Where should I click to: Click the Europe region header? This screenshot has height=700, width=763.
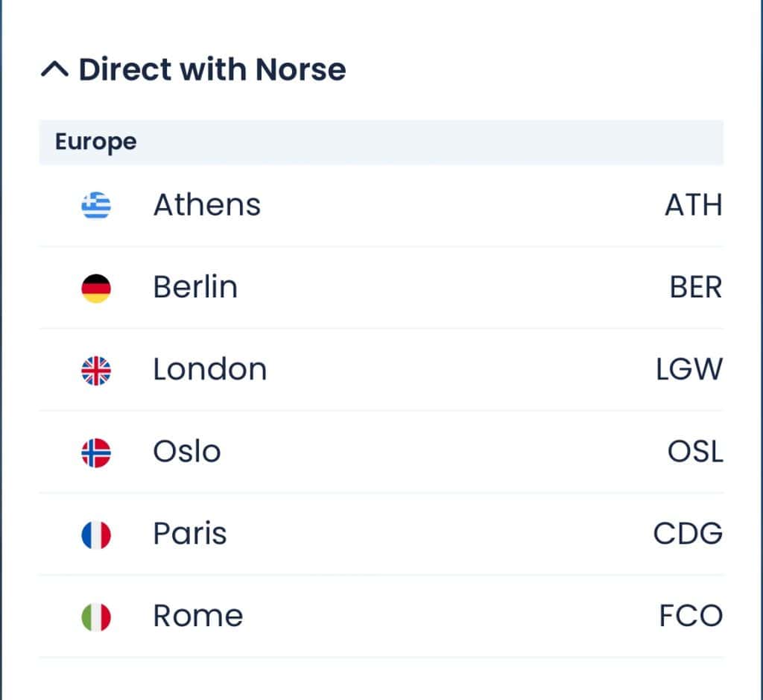96,142
